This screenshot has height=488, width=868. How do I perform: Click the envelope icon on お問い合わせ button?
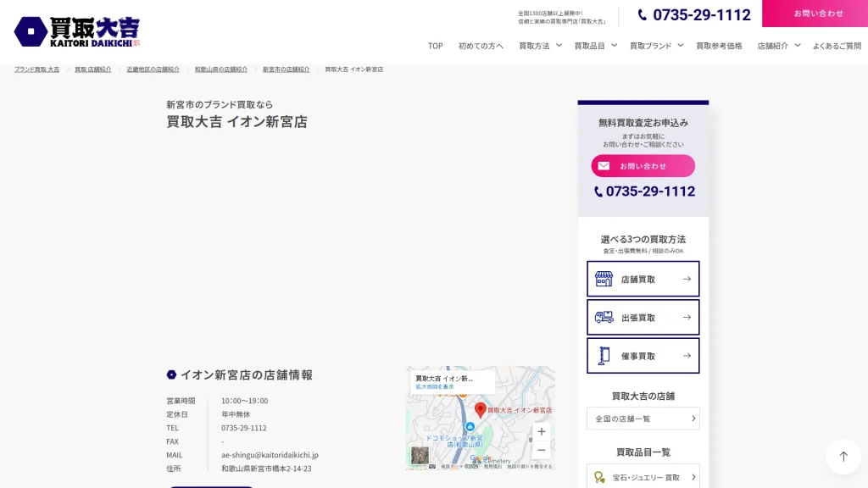(604, 166)
